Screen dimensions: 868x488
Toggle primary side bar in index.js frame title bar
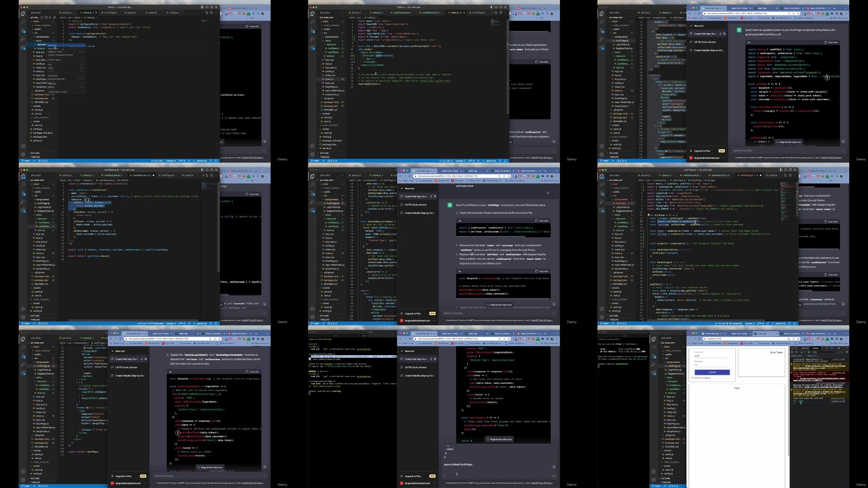[492, 7]
